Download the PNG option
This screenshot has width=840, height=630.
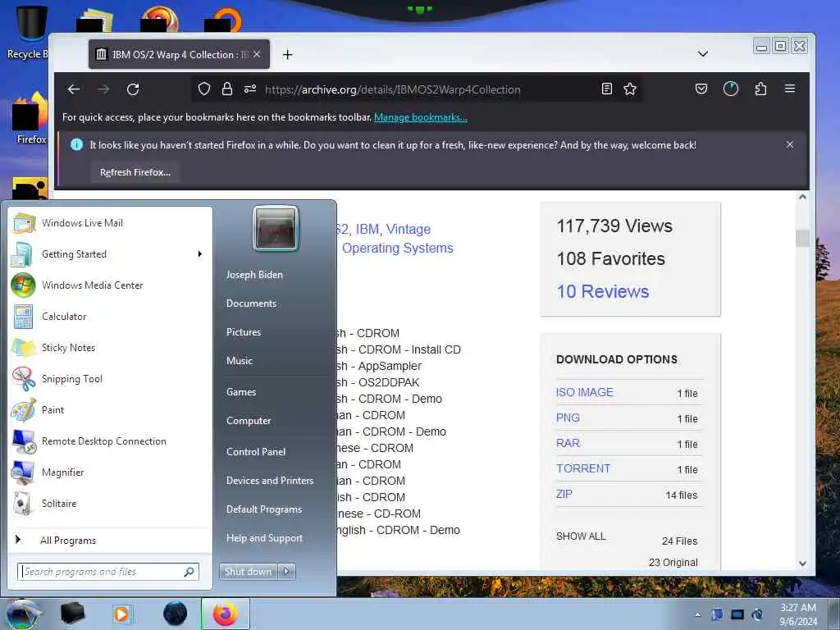(x=568, y=418)
